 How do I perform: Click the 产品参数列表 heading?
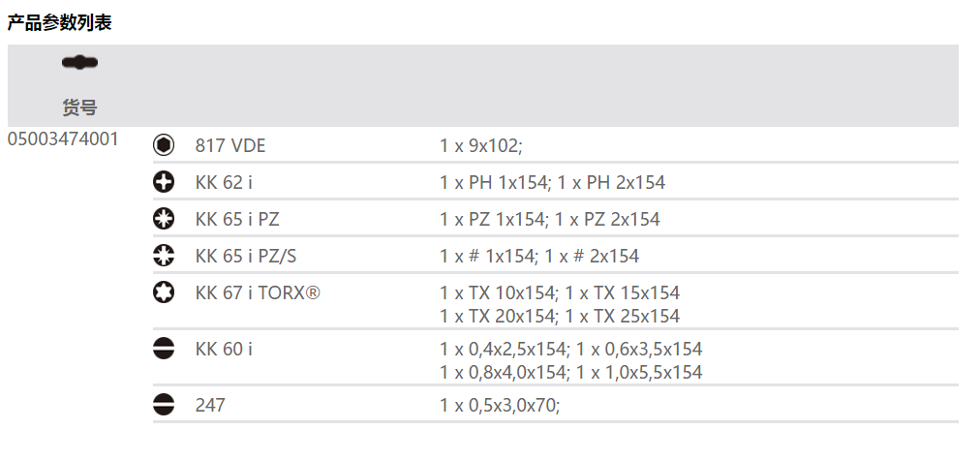(59, 22)
